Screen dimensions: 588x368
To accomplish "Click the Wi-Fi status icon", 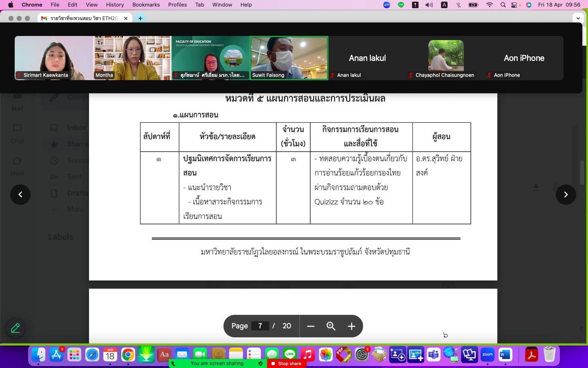I will coord(490,5).
